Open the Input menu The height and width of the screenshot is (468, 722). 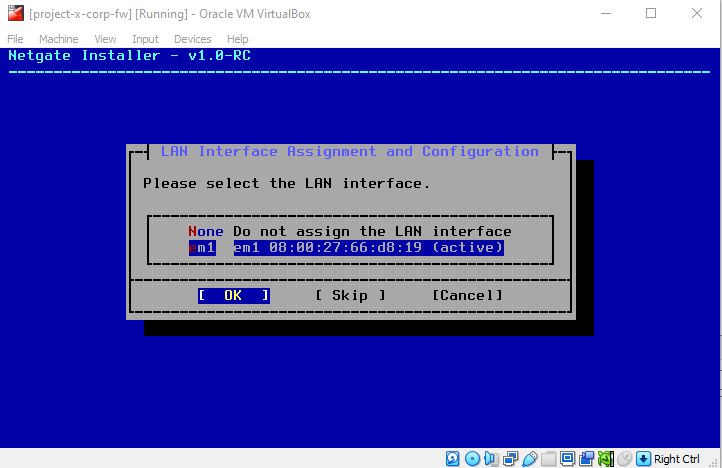tap(145, 39)
